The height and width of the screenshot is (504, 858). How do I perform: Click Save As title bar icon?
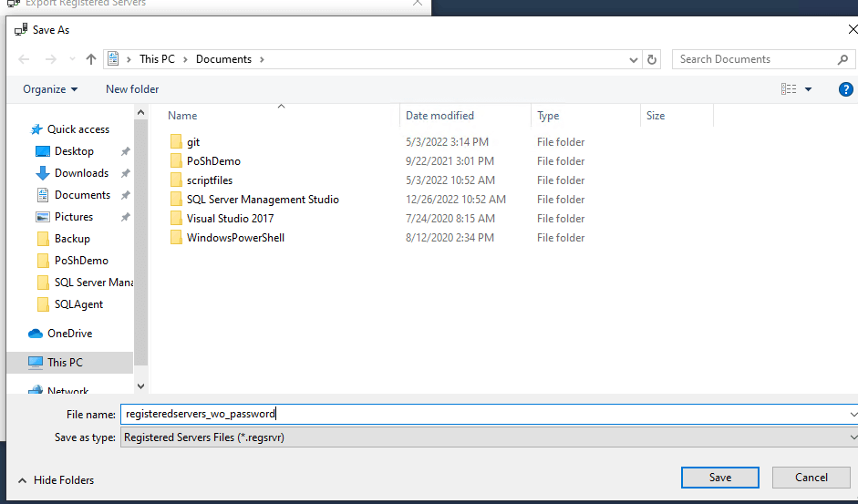pyautogui.click(x=21, y=29)
